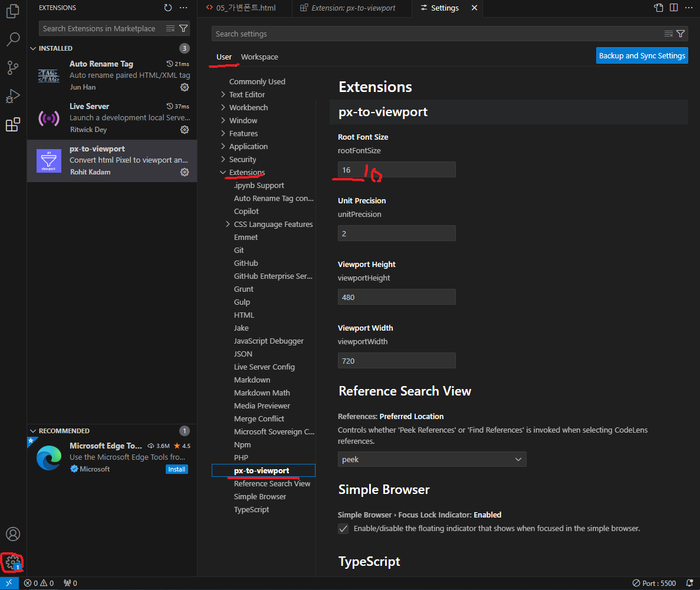This screenshot has width=700, height=590.
Task: Select Live Server extension entry
Action: coord(112,118)
